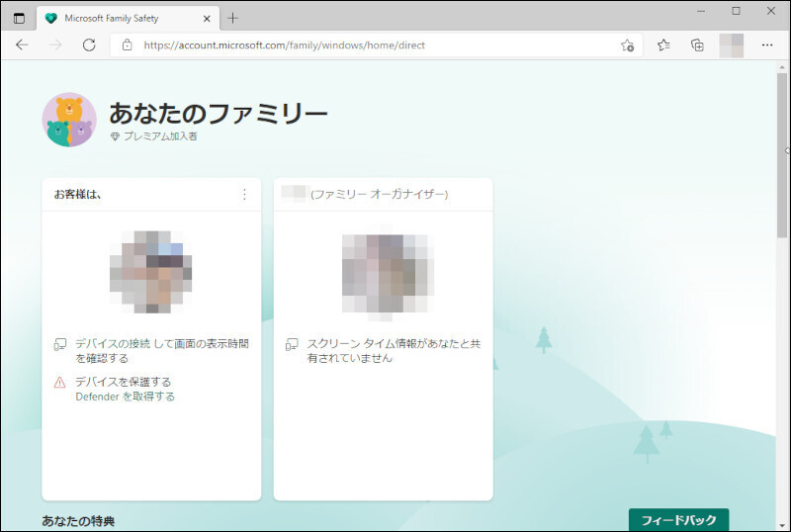Open the Favorites list icon
The image size is (791, 532).
(x=663, y=45)
